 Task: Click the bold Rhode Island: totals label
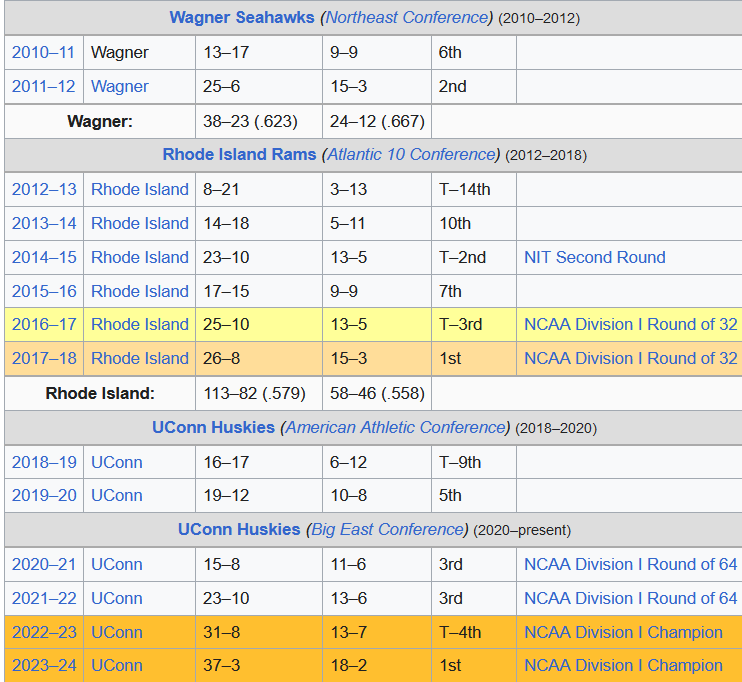(x=100, y=393)
